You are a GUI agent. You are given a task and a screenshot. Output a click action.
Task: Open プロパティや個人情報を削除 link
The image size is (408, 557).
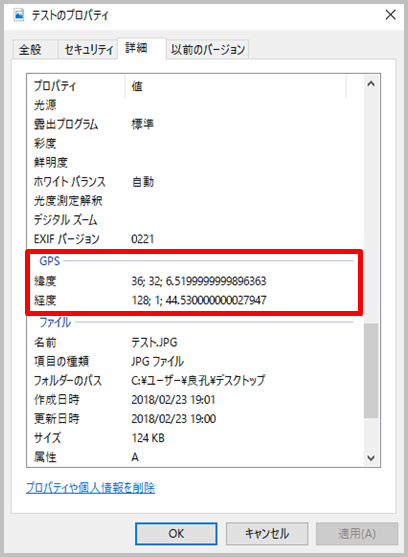point(91,488)
